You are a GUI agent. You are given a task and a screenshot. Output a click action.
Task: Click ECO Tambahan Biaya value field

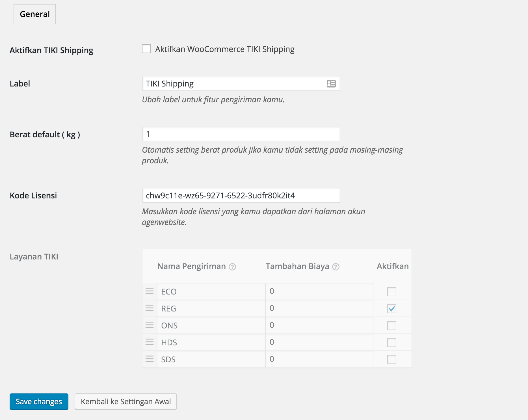coord(320,291)
